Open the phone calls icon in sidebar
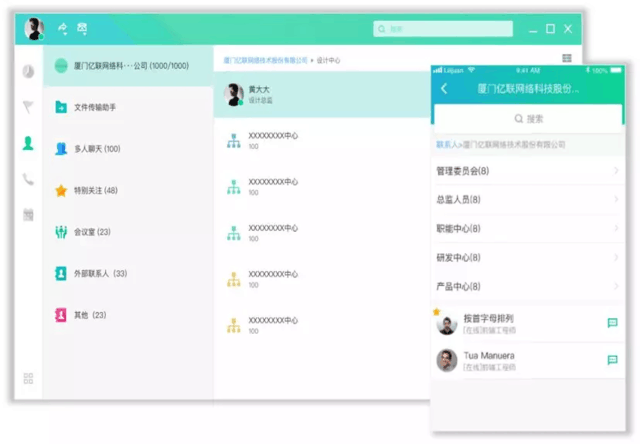This screenshot has height=444, width=640. (28, 179)
